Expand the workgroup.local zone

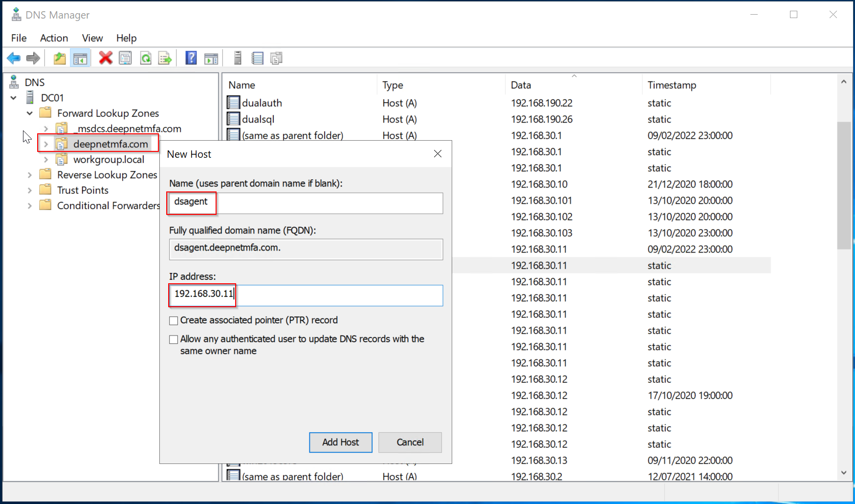coord(46,160)
